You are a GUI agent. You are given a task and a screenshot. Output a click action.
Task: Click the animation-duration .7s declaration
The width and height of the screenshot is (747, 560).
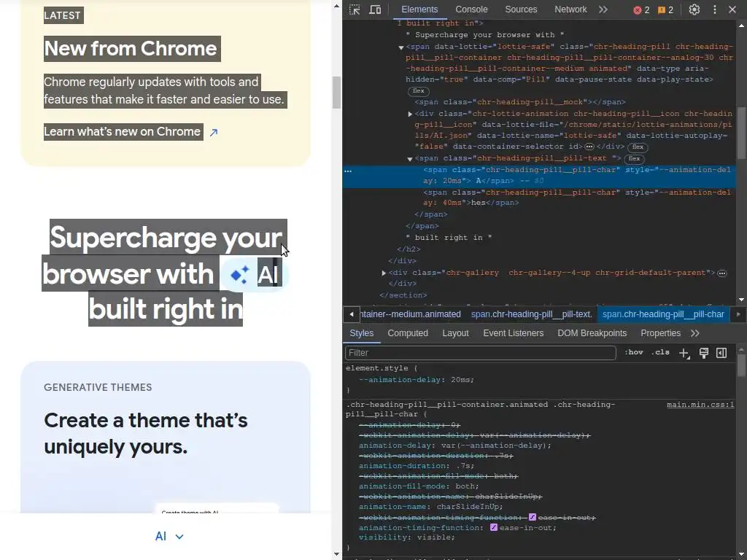point(417,466)
